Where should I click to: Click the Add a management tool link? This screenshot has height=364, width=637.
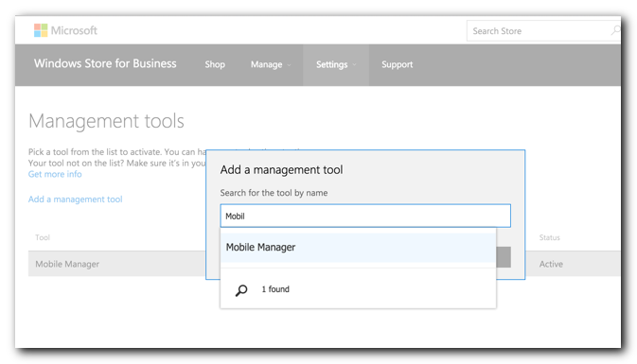75,199
